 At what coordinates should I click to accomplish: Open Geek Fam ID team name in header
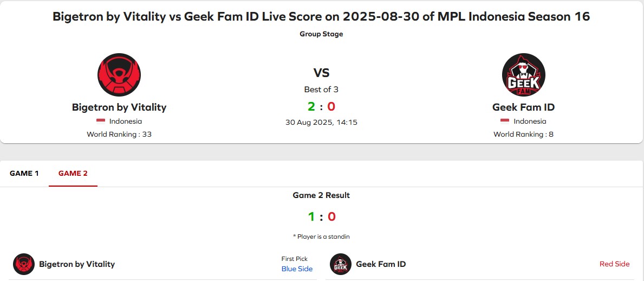(x=524, y=107)
